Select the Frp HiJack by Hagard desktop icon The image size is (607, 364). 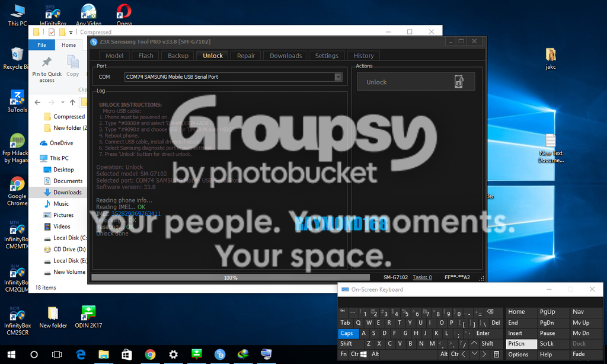pyautogui.click(x=15, y=148)
